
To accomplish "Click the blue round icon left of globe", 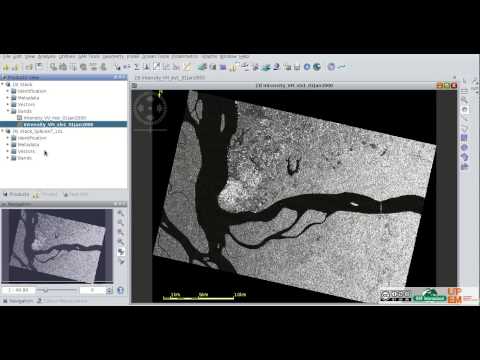I will coord(307,67).
